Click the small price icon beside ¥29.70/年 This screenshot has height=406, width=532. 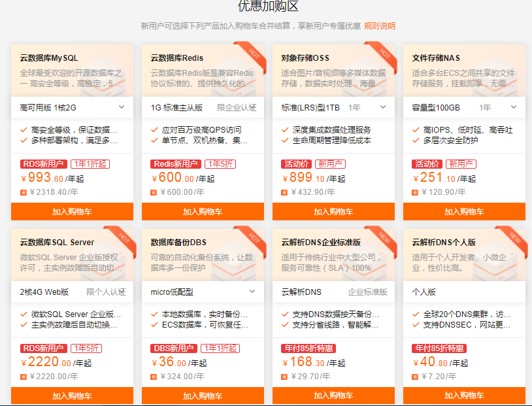tap(284, 377)
